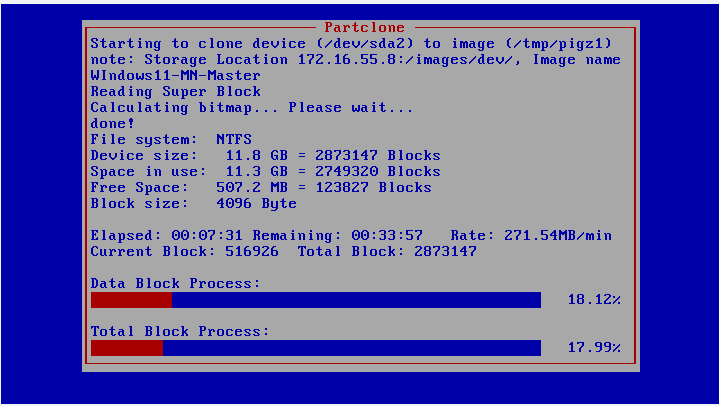Click the Total Block 2873147 value
The image size is (719, 406).
[x=445, y=251]
